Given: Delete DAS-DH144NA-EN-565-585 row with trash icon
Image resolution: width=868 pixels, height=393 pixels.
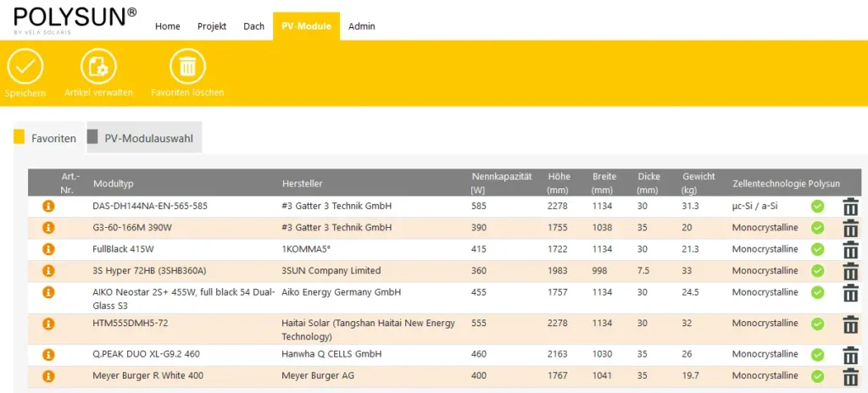Looking at the screenshot, I should click(x=850, y=207).
